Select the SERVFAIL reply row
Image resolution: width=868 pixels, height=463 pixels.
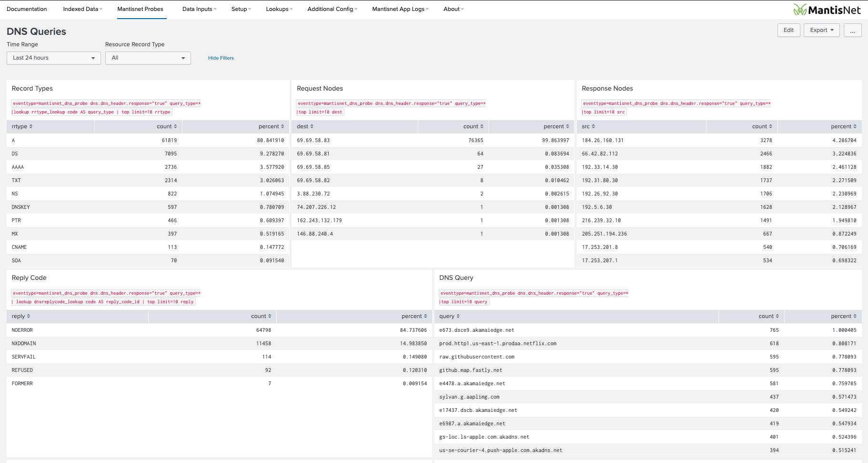[x=219, y=357]
